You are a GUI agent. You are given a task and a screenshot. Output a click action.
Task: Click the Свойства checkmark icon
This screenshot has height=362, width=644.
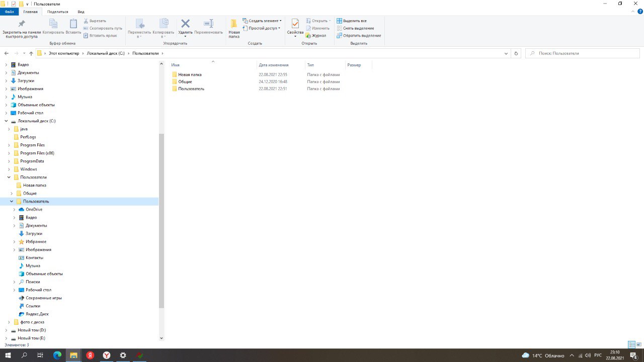pos(295,24)
